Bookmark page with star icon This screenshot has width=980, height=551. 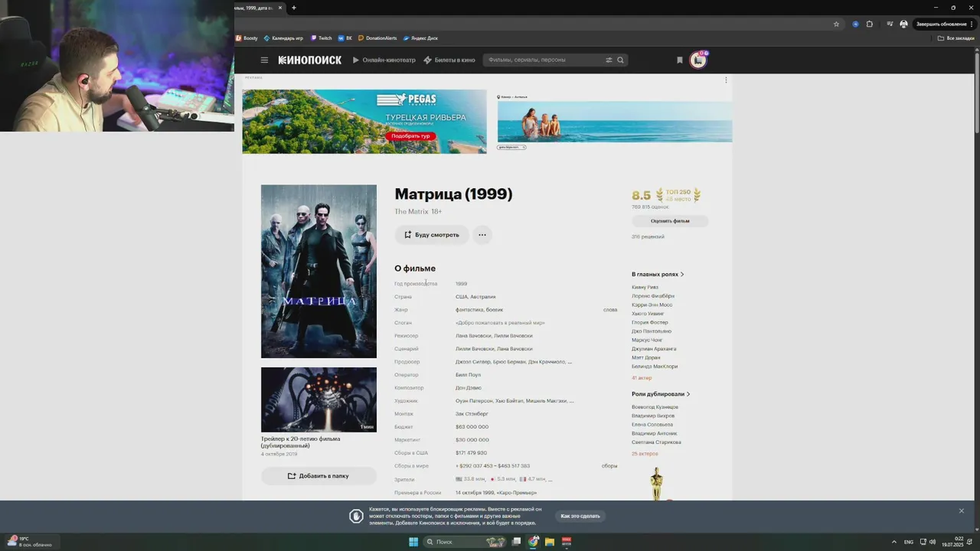click(836, 24)
